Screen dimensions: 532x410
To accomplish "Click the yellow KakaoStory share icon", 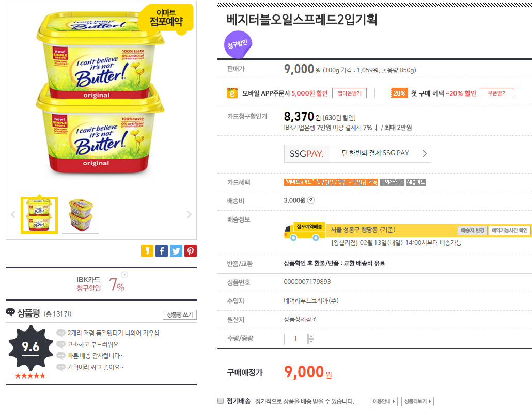I will point(147,251).
